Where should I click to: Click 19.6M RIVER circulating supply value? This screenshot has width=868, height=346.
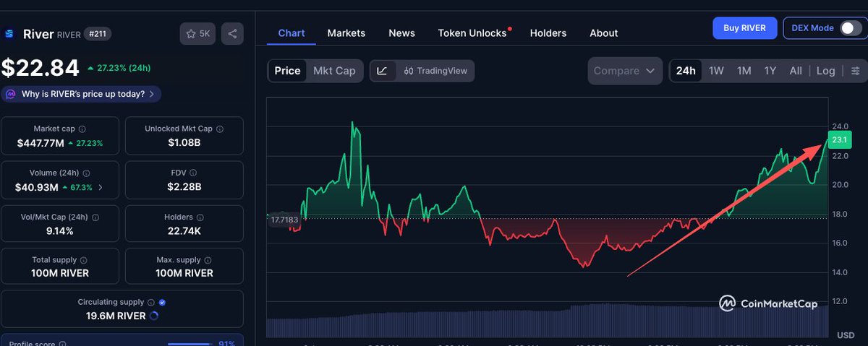pos(115,316)
